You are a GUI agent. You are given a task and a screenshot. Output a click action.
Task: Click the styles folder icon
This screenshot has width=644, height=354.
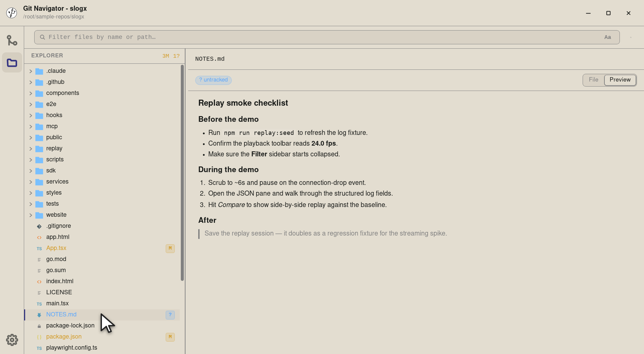click(x=39, y=193)
